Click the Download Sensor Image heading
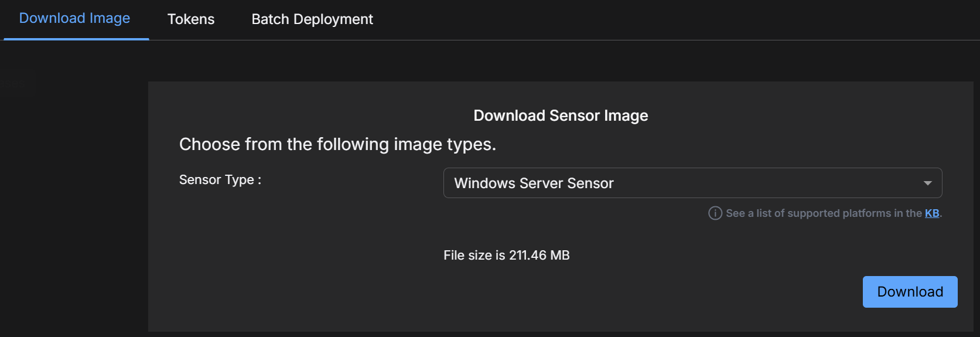The width and height of the screenshot is (980, 337). pos(561,115)
